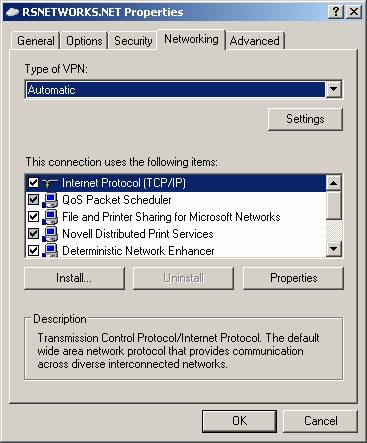This screenshot has width=367, height=443.
Task: Uncheck Internet Protocol (TCP/IP) checkbox
Action: point(33,183)
